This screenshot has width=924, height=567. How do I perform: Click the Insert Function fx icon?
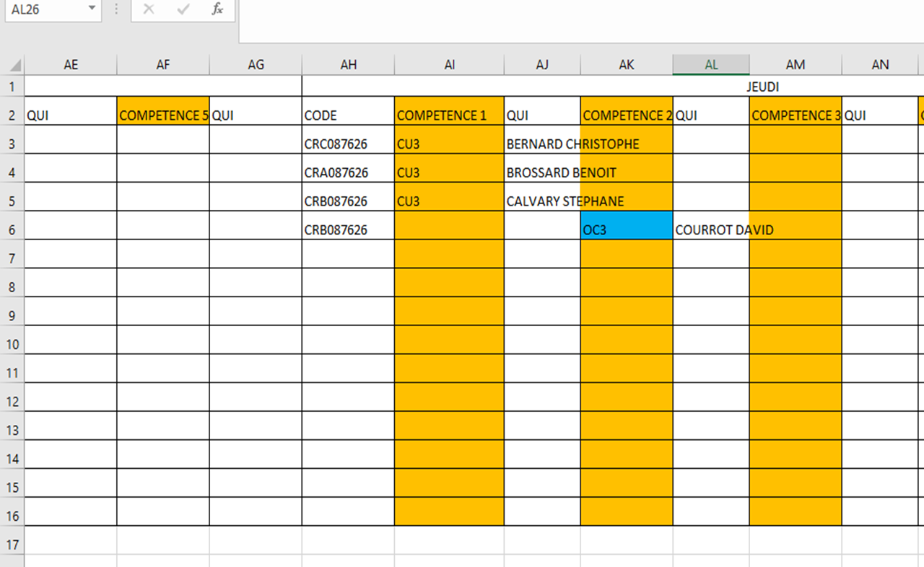217,9
